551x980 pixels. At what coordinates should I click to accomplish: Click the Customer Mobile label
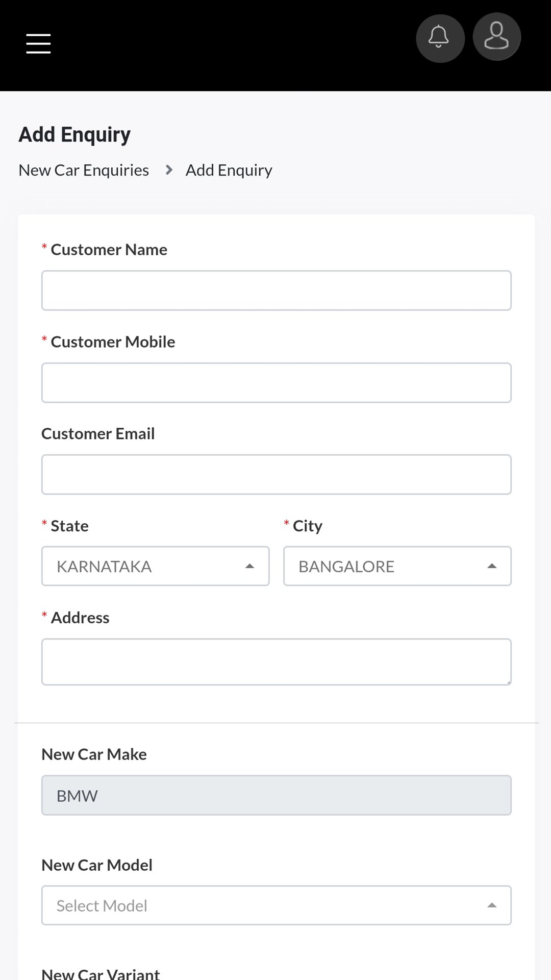click(x=113, y=342)
